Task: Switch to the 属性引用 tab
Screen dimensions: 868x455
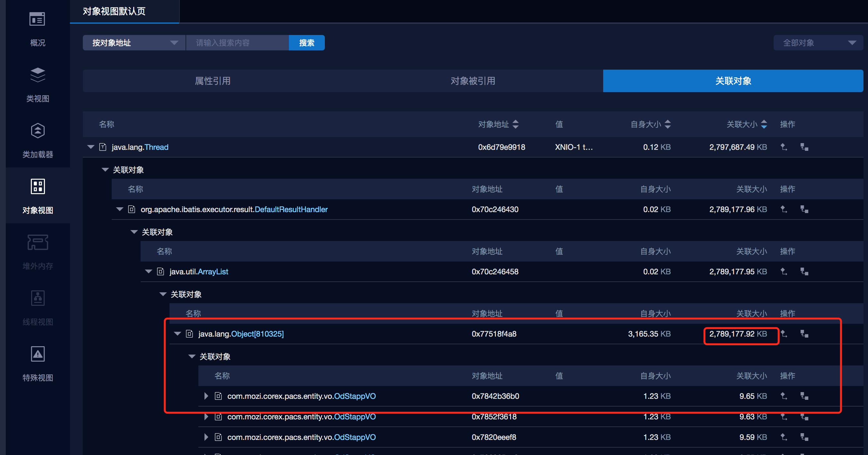Action: [x=213, y=81]
